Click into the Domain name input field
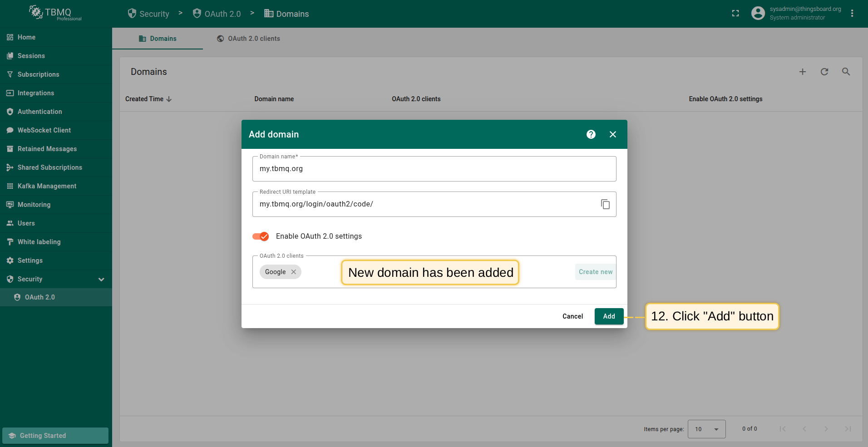 (434, 169)
